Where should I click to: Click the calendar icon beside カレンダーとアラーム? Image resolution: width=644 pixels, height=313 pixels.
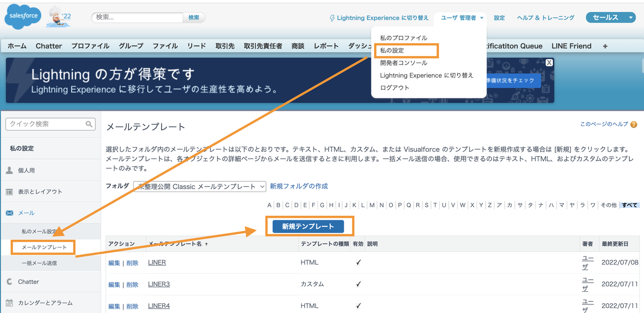pyautogui.click(x=9, y=303)
